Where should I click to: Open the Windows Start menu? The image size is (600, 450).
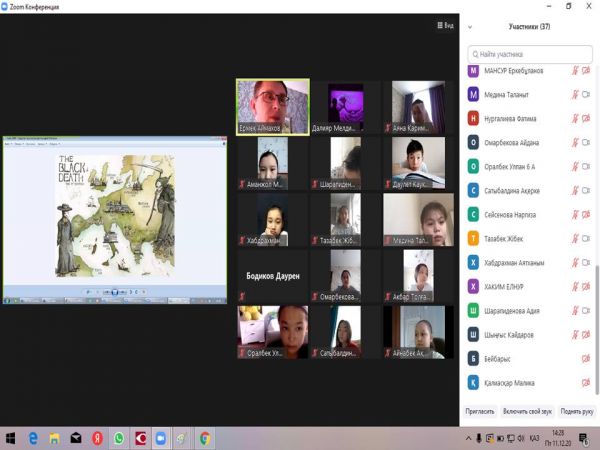point(11,438)
